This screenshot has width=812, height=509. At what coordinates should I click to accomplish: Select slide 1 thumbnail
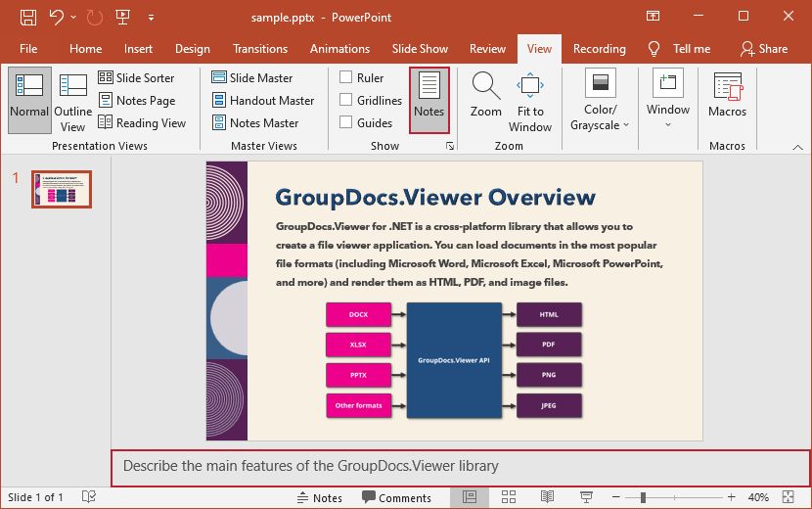pos(62,189)
